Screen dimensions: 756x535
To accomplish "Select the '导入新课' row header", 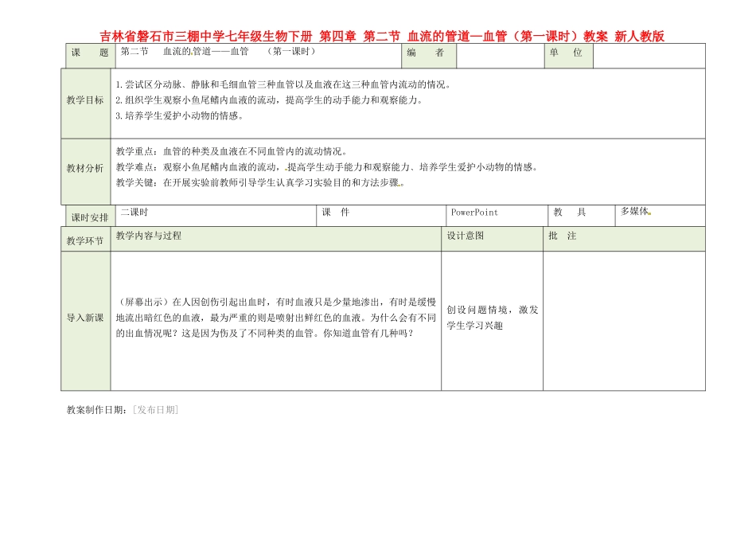I will coord(86,321).
